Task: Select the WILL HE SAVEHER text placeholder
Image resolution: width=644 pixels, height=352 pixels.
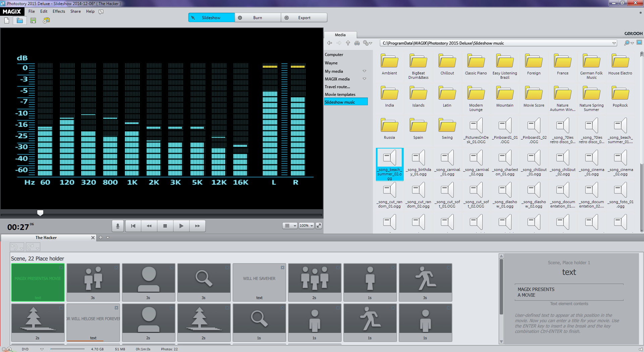Action: pos(259,282)
